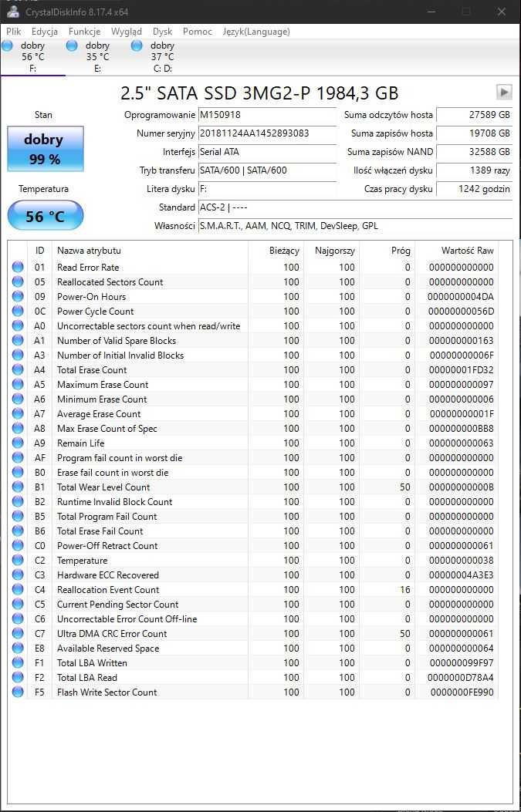Viewport: 521px width, 812px height.
Task: Click the serial number field 20181124AA1452893083
Action: point(267,133)
